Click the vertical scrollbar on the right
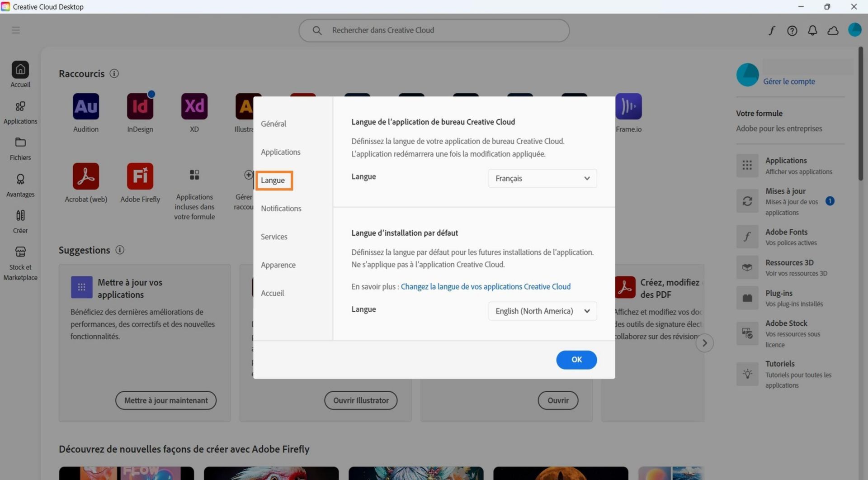The width and height of the screenshot is (868, 480). point(861,114)
